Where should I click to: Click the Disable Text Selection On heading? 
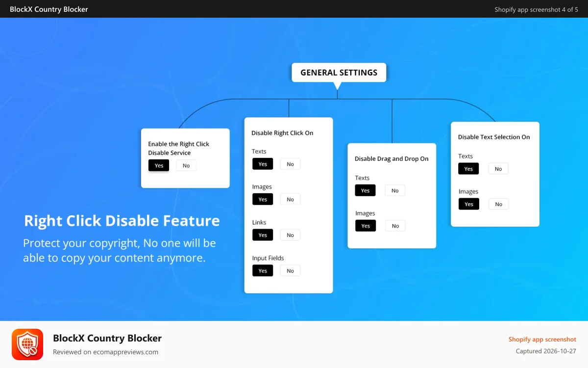tap(494, 137)
